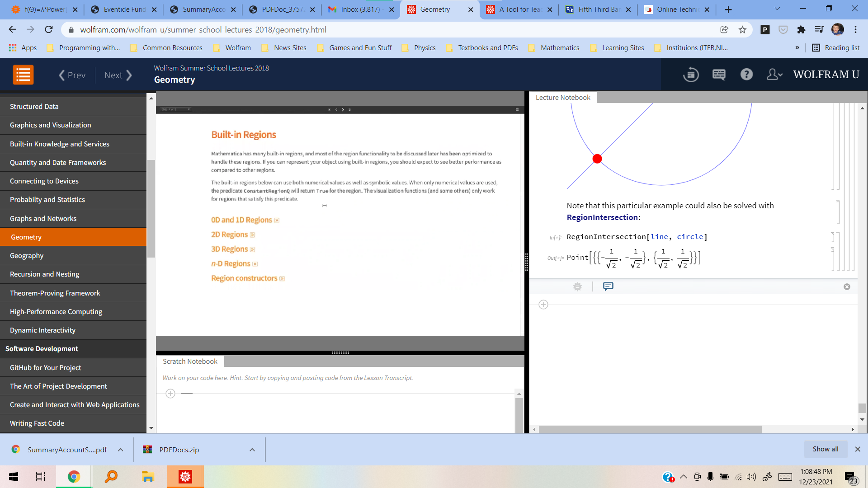Open GitHub for Your Project lecture

(73, 368)
